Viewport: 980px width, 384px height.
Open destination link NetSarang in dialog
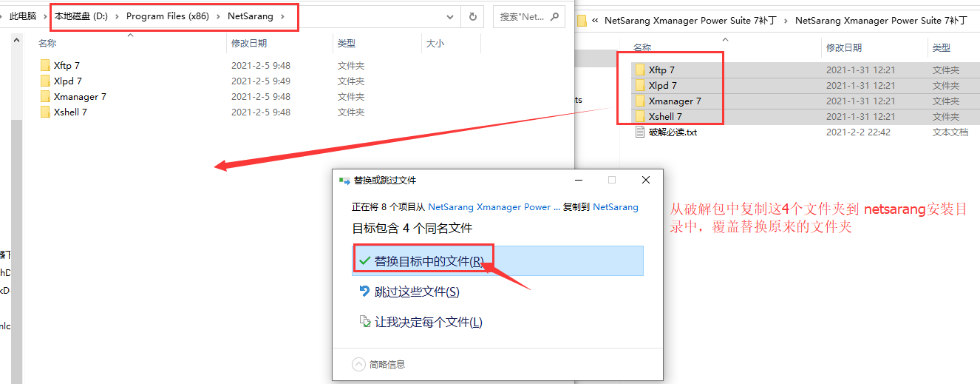[x=616, y=207]
